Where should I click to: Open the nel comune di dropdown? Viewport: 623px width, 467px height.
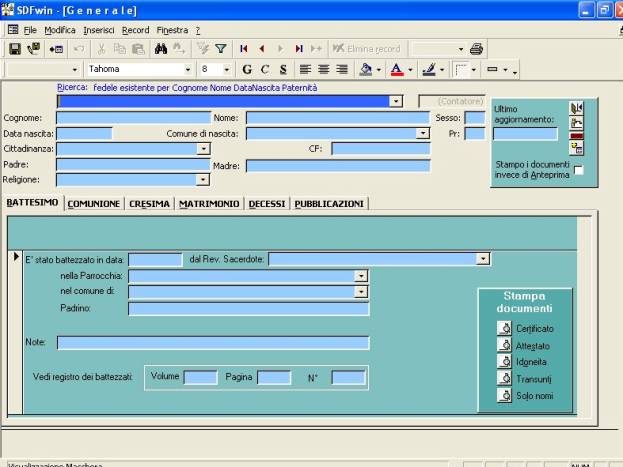[x=361, y=292]
